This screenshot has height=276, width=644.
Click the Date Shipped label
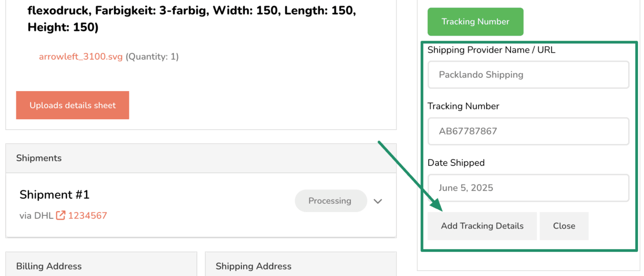pos(456,163)
